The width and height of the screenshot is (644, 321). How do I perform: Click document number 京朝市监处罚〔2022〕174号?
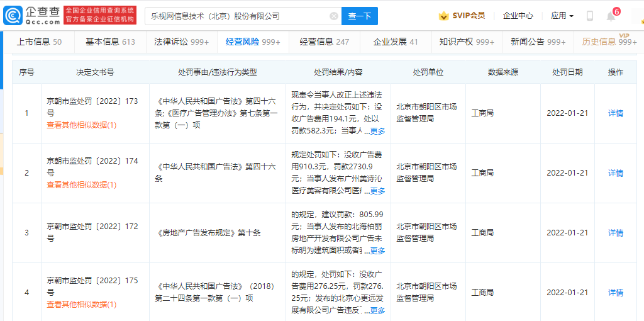pyautogui.click(x=92, y=167)
